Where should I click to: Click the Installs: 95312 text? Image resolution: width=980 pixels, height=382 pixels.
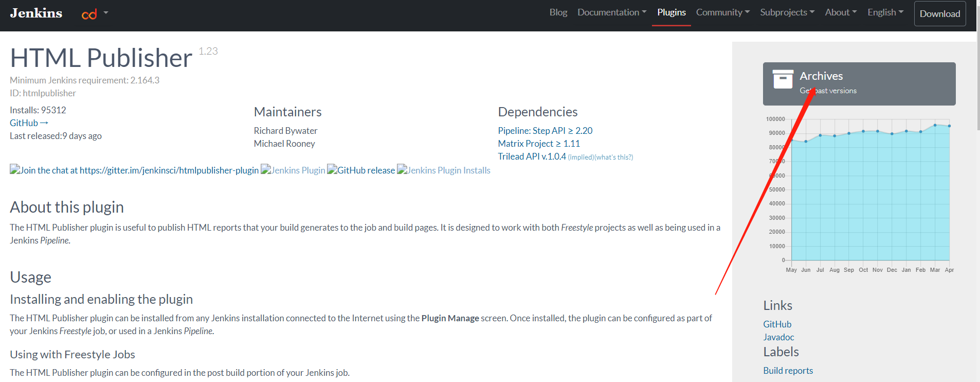click(38, 110)
